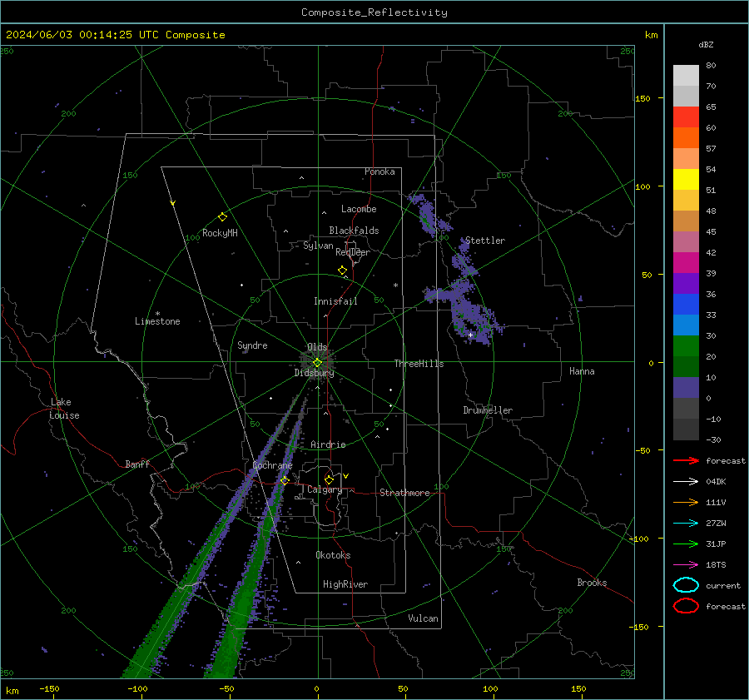Click the cyan current ellipse legend icon

click(x=686, y=585)
